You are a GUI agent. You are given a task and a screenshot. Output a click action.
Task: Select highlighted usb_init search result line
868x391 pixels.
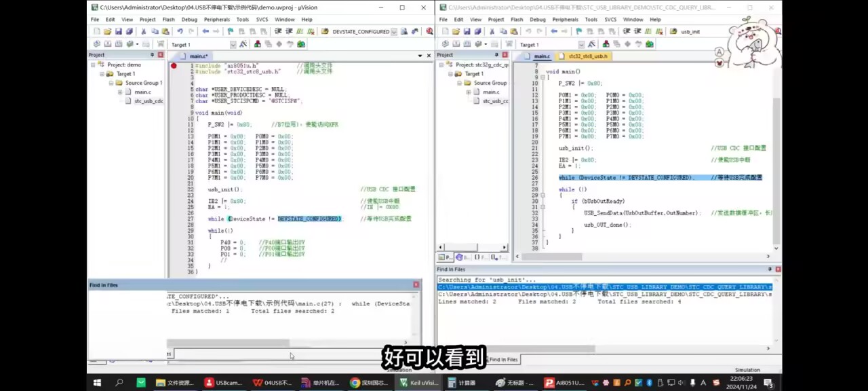pyautogui.click(x=604, y=287)
